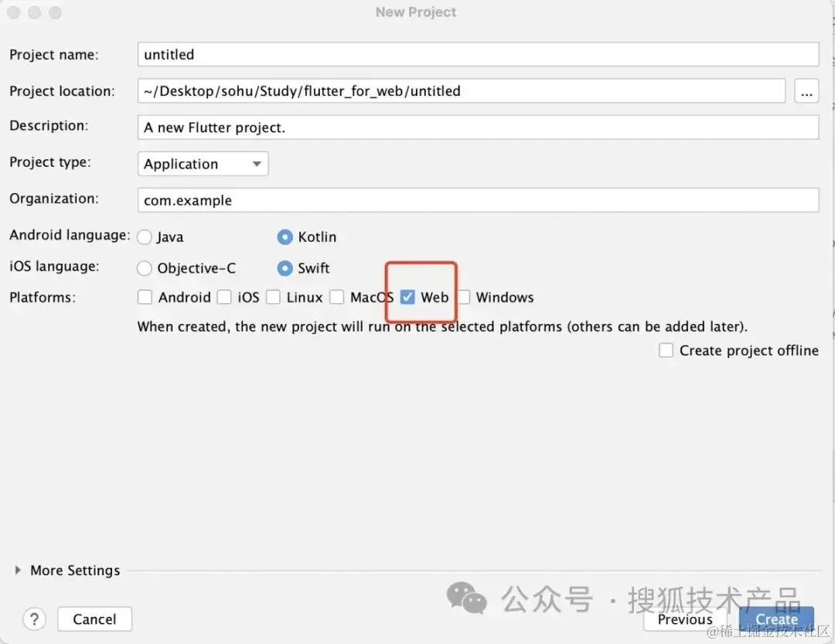Cancel the New Project dialog
This screenshot has height=644, width=835.
click(94, 619)
